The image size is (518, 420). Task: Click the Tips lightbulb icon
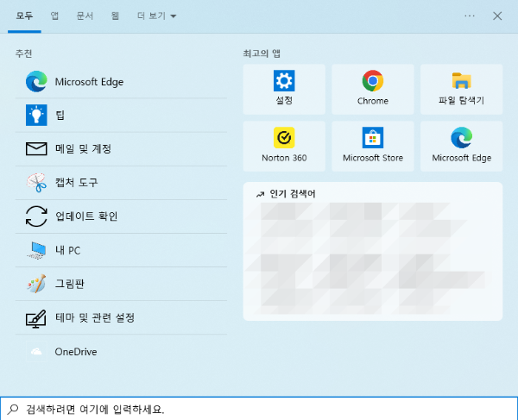click(x=36, y=116)
